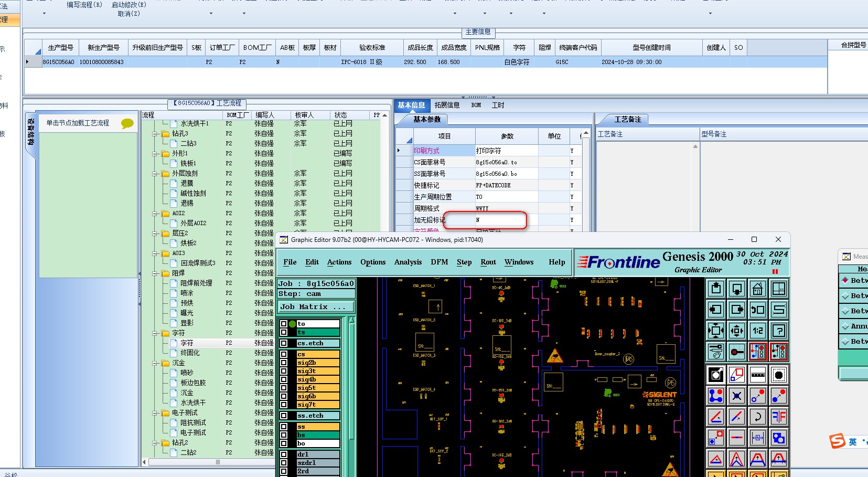Click the 1:2 zoom scale icon
Screen dimensions: 868x477
[757, 331]
